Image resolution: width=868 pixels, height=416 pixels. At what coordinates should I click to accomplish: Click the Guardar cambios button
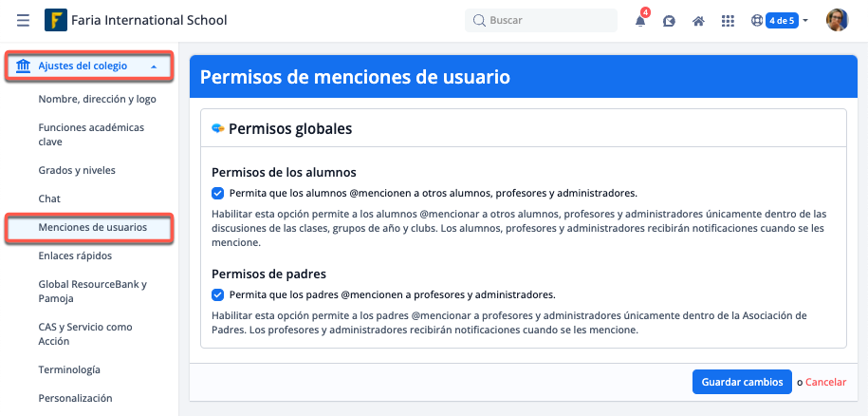[x=741, y=382]
